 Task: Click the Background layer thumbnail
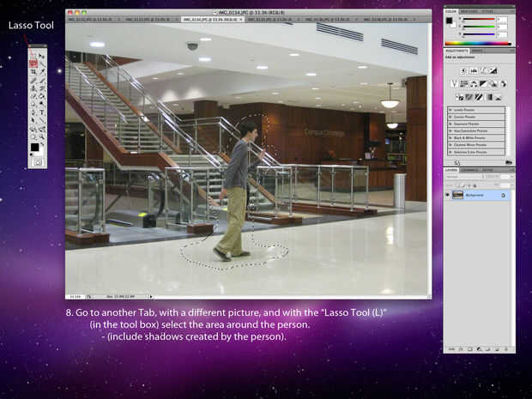pyautogui.click(x=457, y=195)
